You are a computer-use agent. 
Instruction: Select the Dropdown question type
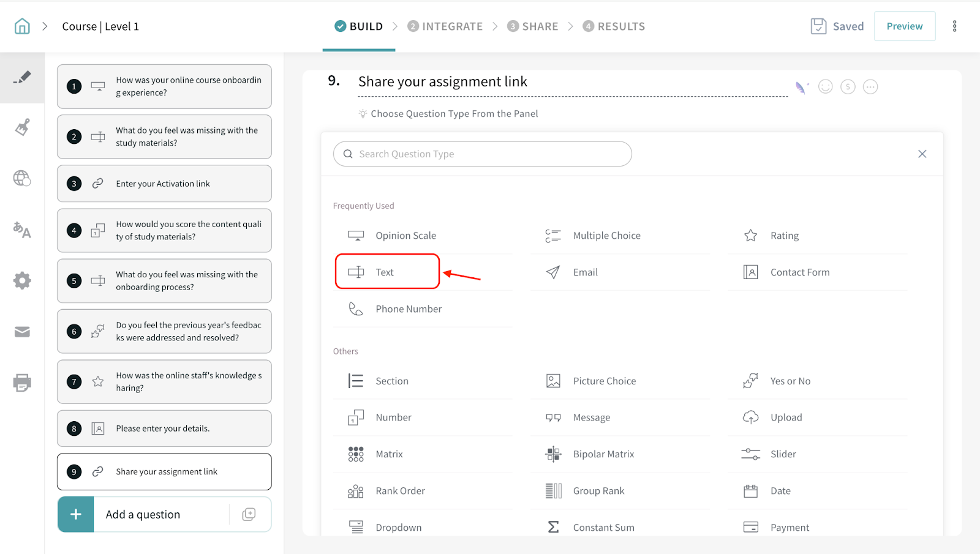(398, 527)
